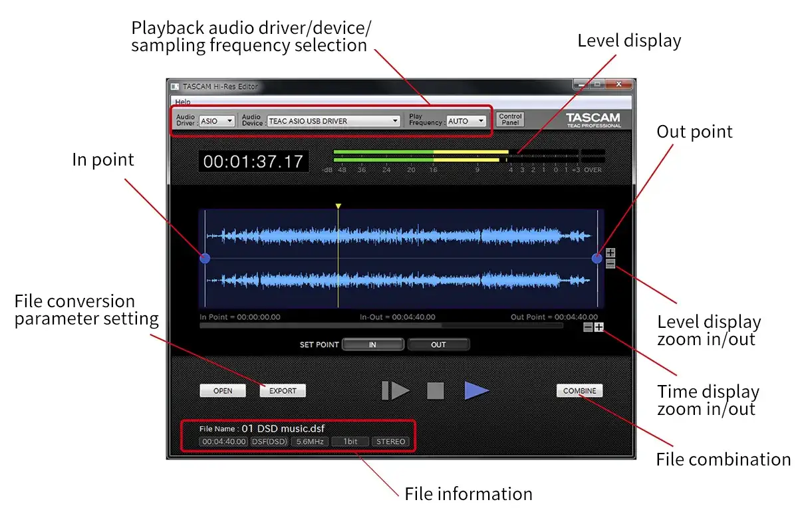The image size is (798, 532).
Task: Stop playback with the gray stop icon
Action: [435, 390]
